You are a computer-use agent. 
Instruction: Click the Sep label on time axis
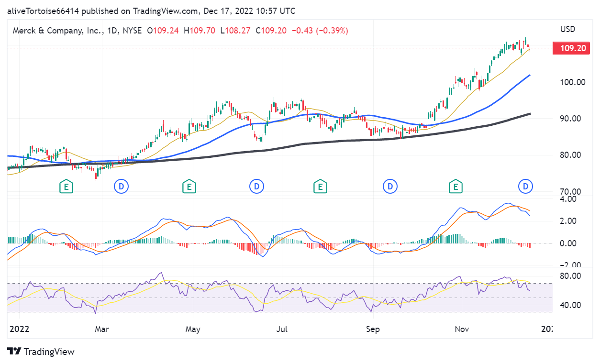click(373, 329)
